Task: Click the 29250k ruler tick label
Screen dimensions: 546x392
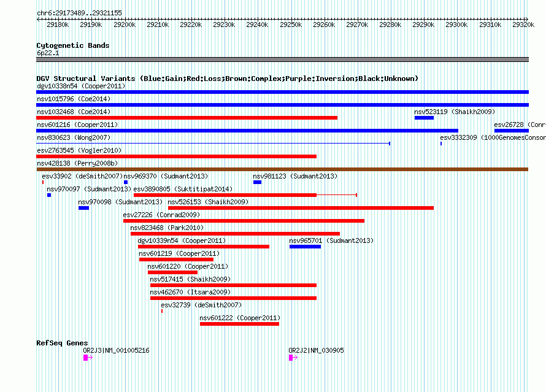Action: [x=291, y=25]
